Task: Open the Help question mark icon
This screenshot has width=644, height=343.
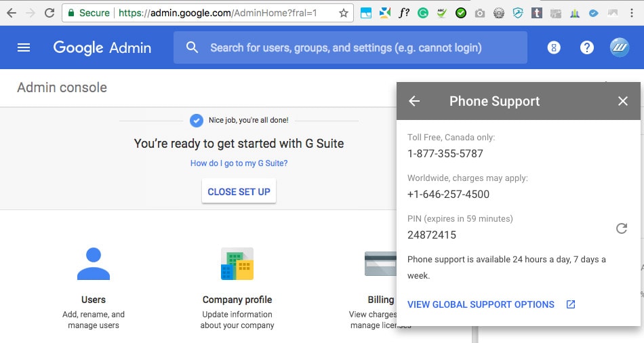Action: pos(587,47)
